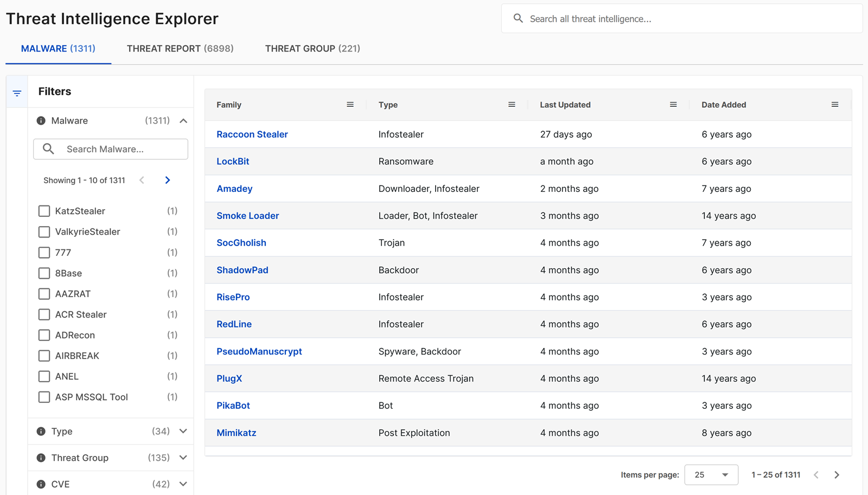868x495 pixels.
Task: Check the KatzStealer filter box
Action: click(x=44, y=211)
